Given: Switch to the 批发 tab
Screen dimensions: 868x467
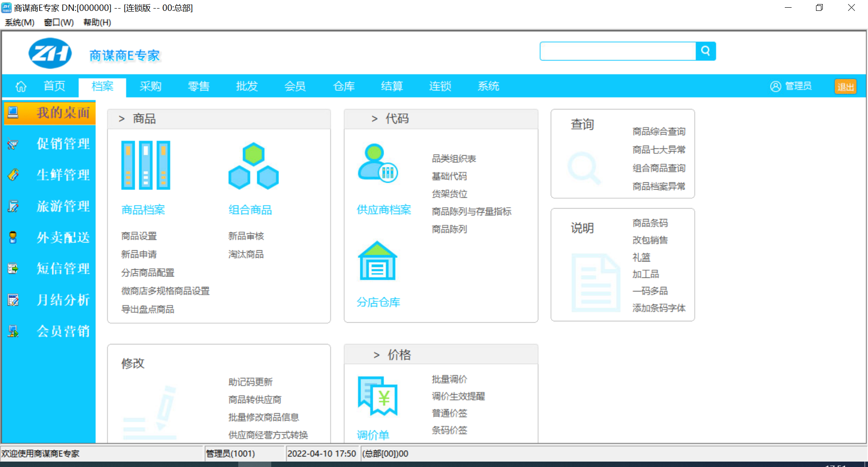Looking at the screenshot, I should click(247, 86).
